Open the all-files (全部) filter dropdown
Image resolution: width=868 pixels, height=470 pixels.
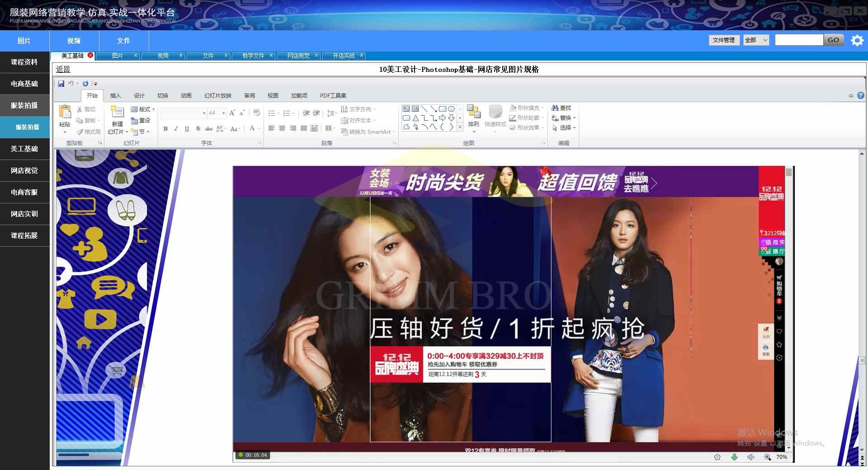tap(756, 40)
